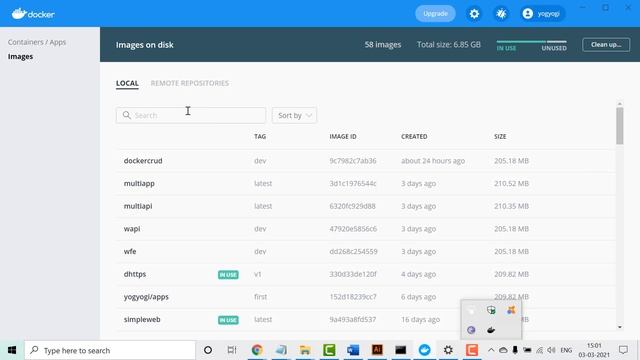
Task: Select the dhttps image row
Action: point(365,274)
